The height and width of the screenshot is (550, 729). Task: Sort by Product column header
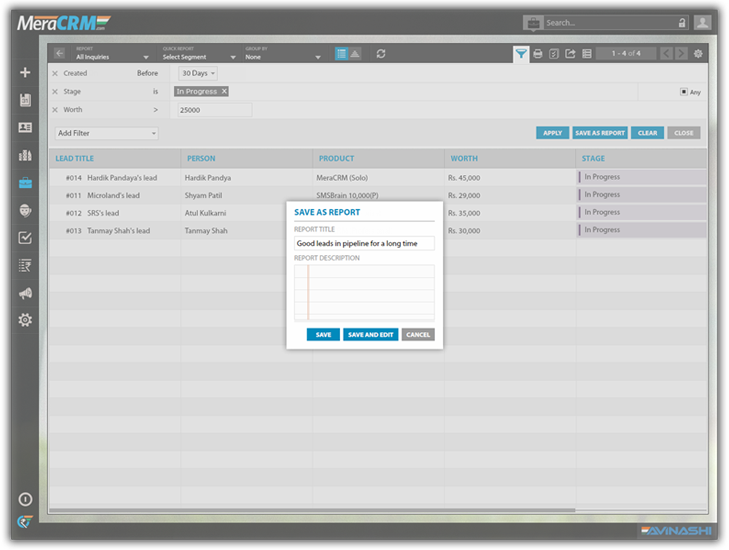coord(336,159)
